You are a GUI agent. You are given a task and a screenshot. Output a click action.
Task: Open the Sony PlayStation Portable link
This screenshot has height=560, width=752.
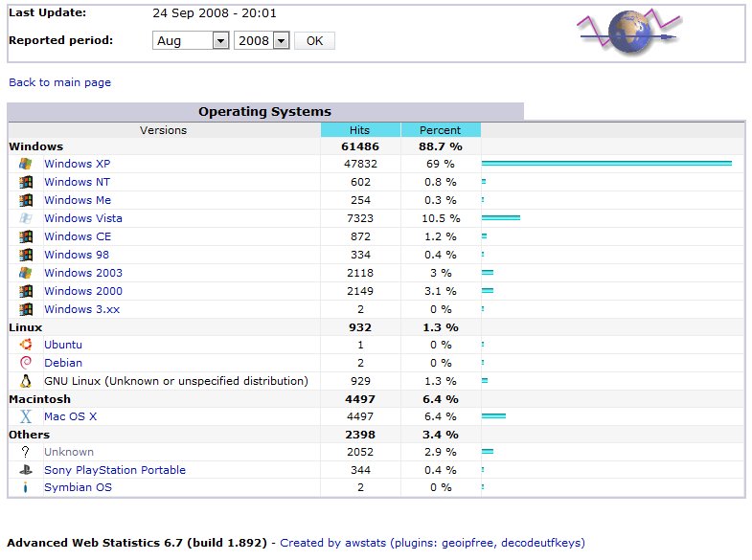click(x=115, y=470)
